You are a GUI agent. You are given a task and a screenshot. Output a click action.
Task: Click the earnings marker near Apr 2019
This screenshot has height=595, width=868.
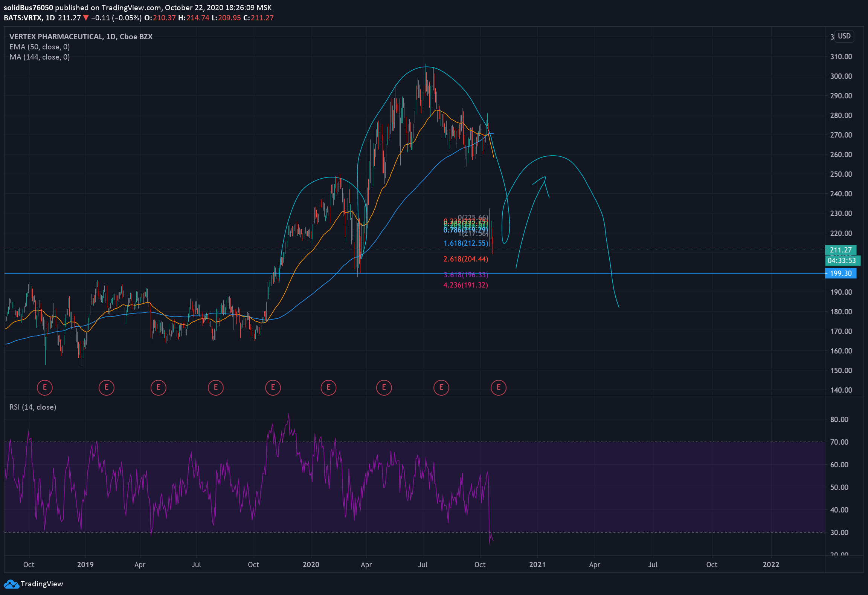point(159,387)
